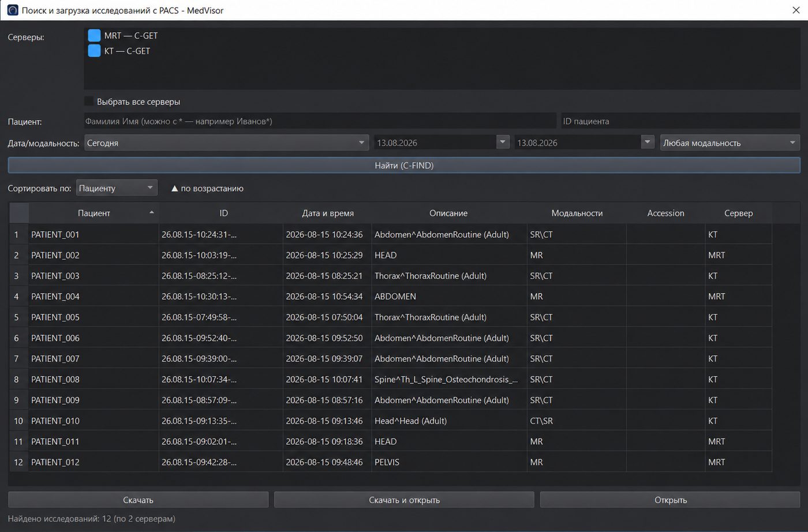
Task: Select row number 7 header
Action: coord(18,359)
